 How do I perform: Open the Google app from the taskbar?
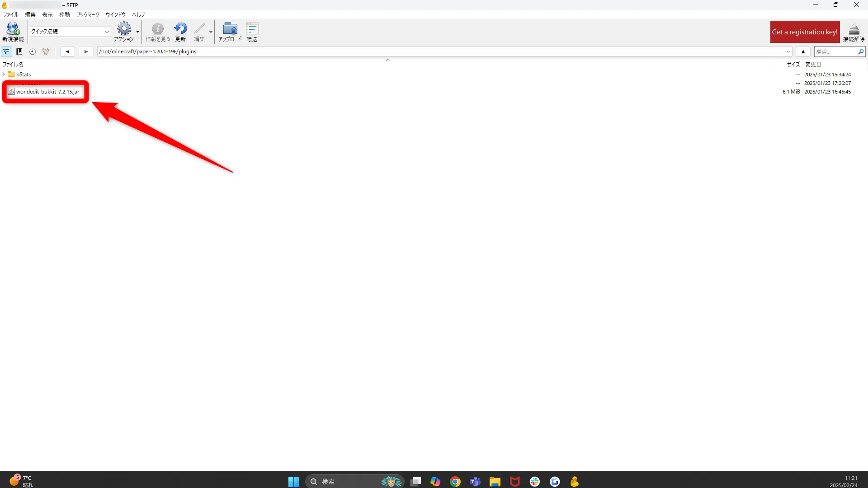click(x=555, y=482)
